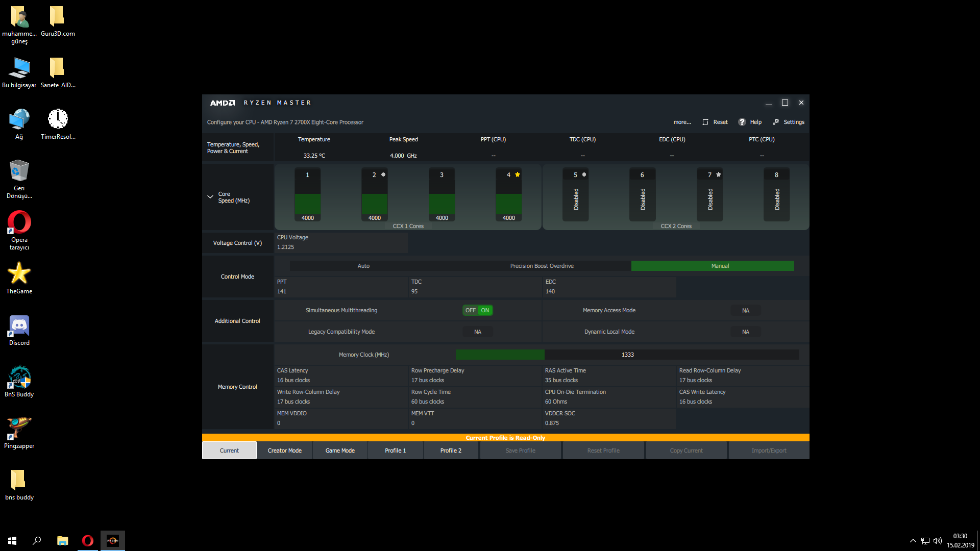
Task: Open File Explorer from taskbar
Action: coord(62,540)
